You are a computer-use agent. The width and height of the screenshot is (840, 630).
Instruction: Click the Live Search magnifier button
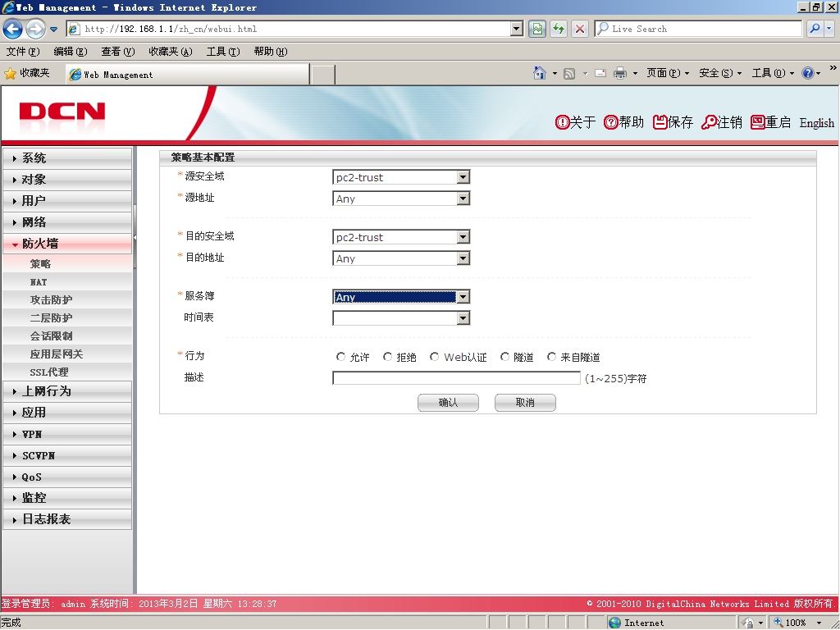point(815,29)
